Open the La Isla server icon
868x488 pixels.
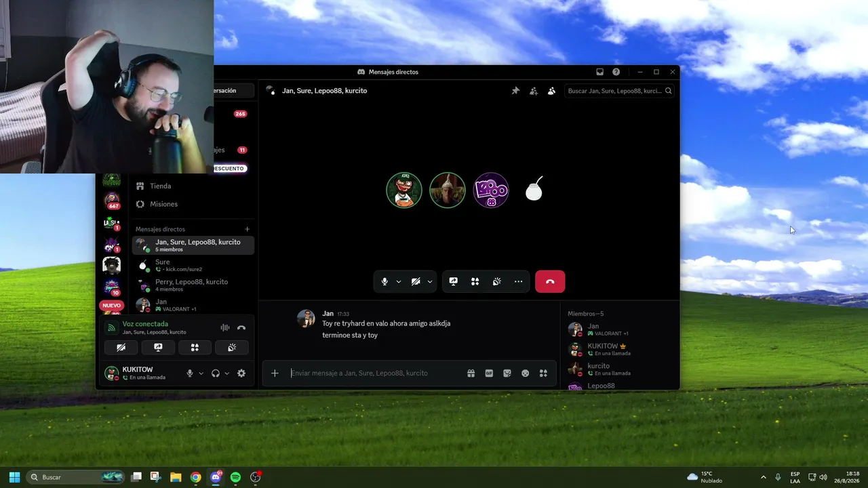112,222
